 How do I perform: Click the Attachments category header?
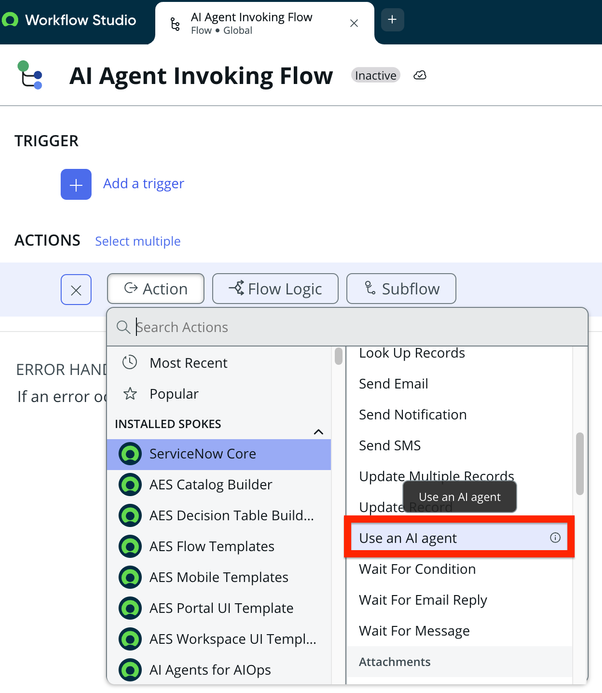pyautogui.click(x=460, y=662)
